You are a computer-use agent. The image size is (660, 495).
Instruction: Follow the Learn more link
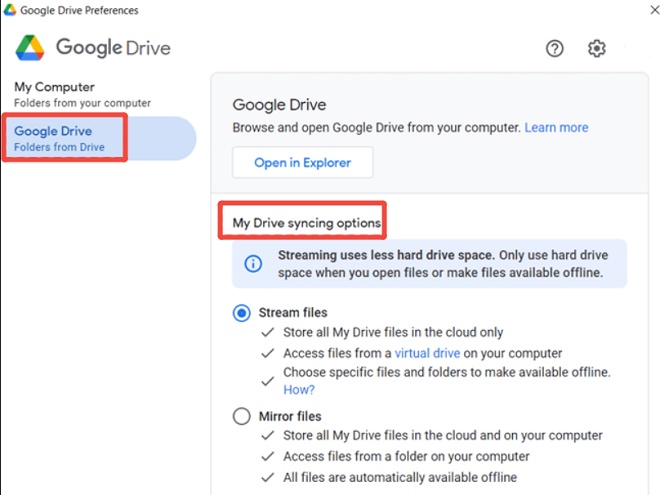556,128
